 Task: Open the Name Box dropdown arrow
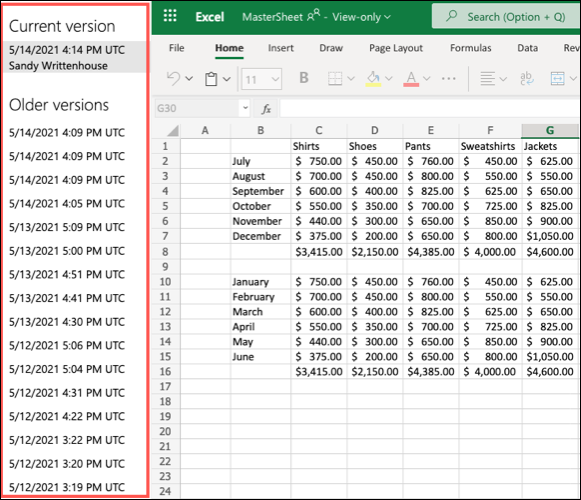pyautogui.click(x=245, y=108)
